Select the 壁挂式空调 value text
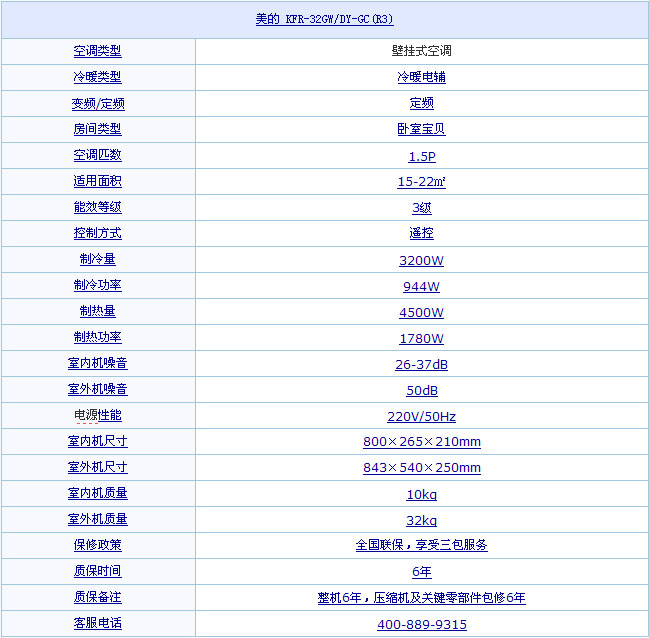This screenshot has width=649, height=638. coord(421,51)
